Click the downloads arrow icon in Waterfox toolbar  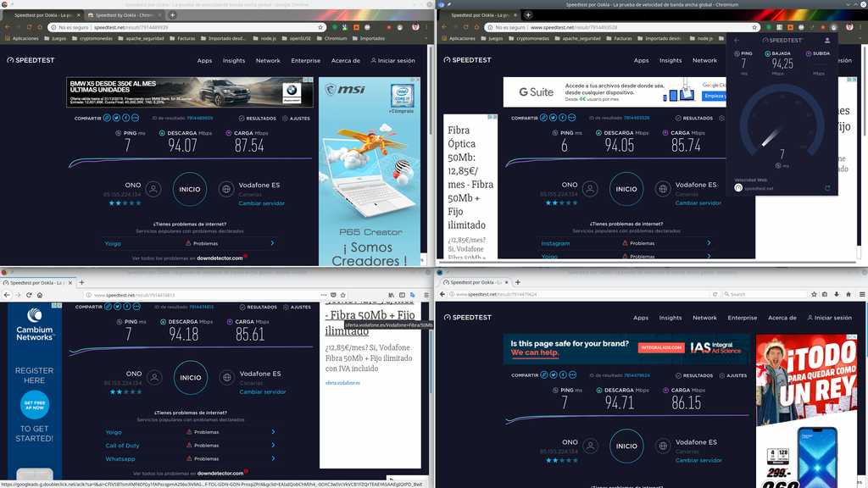coord(837,294)
